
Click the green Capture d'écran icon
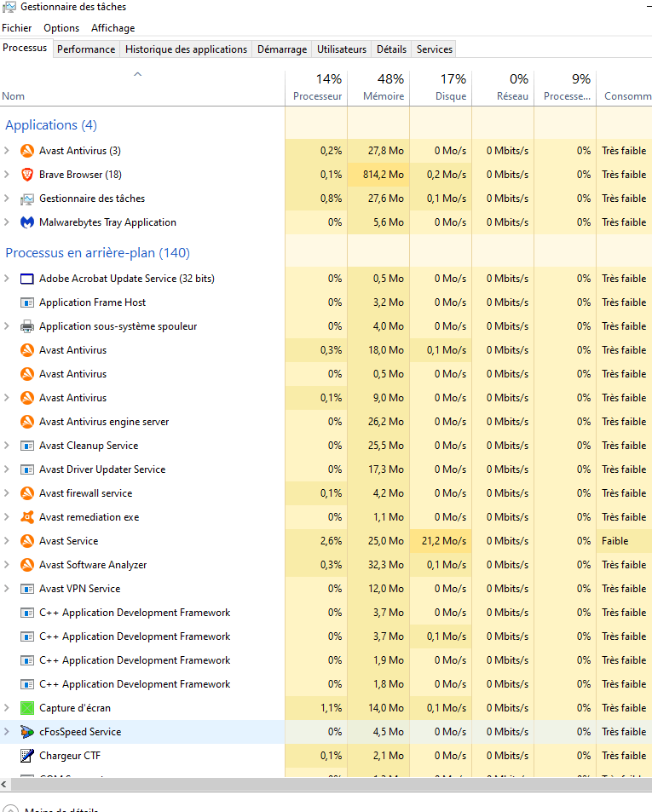(x=27, y=708)
